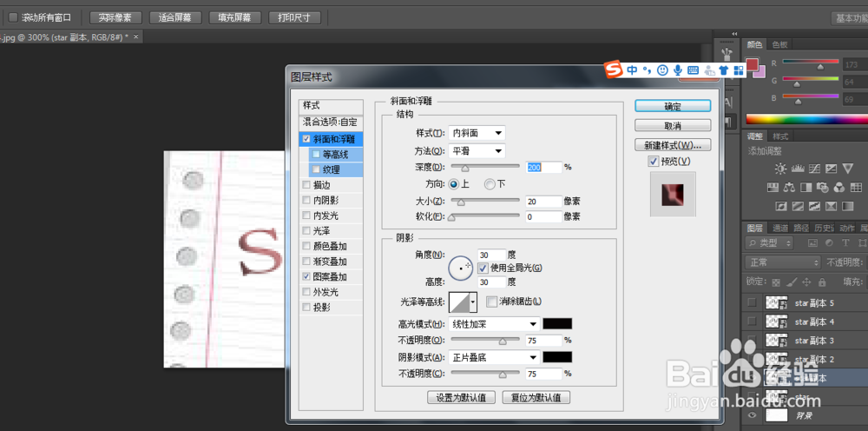Toggle 使用全局光 checkbox
The height and width of the screenshot is (431, 868).
(x=483, y=268)
